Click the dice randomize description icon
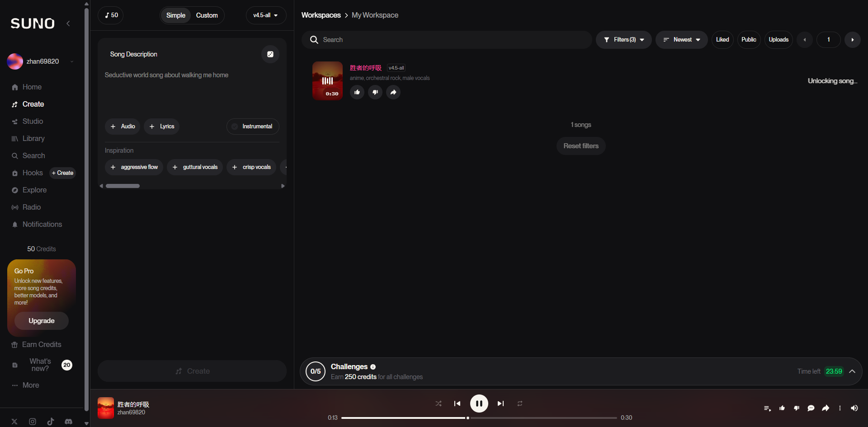The width and height of the screenshot is (868, 427). (x=270, y=54)
